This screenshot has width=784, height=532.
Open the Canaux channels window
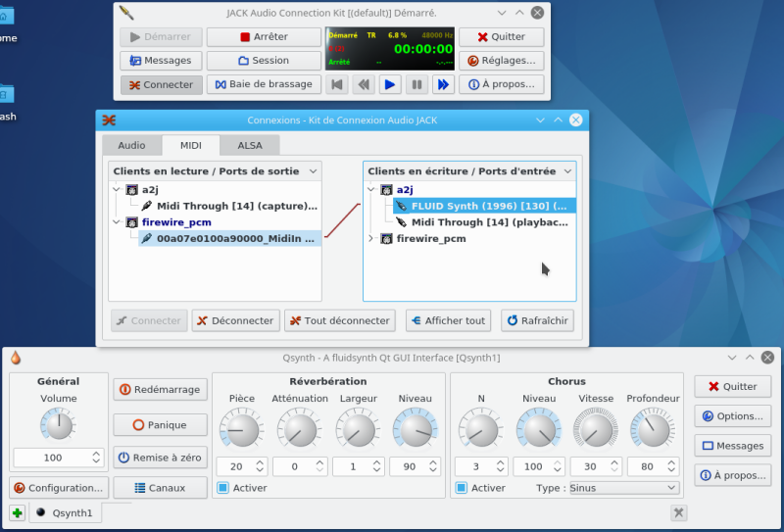coord(161,488)
